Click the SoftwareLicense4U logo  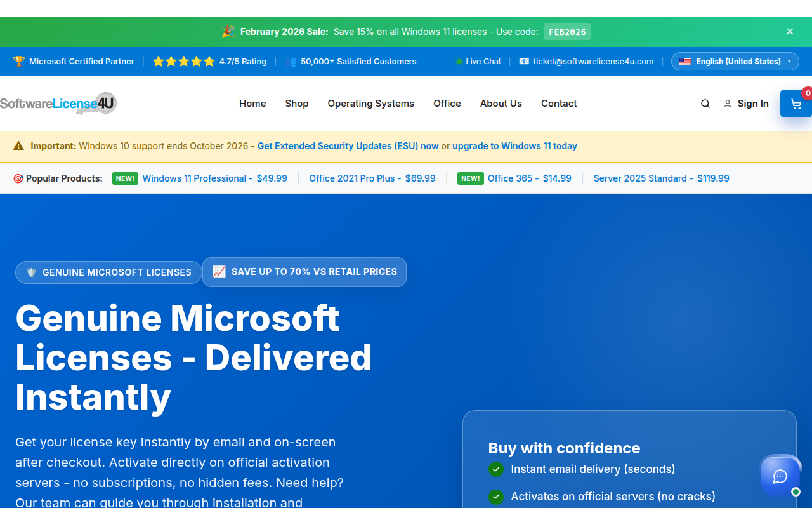coord(58,104)
